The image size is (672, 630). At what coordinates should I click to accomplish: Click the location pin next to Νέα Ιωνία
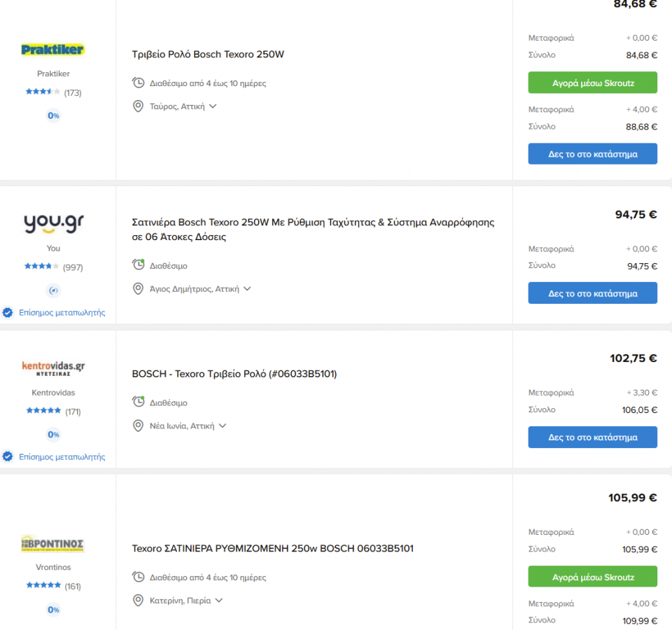139,426
